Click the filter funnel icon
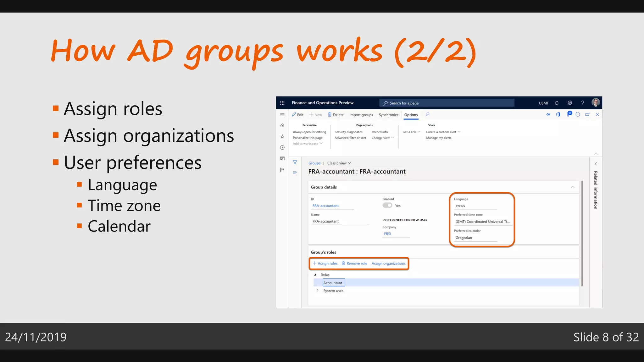This screenshot has width=644, height=362. coord(295,162)
